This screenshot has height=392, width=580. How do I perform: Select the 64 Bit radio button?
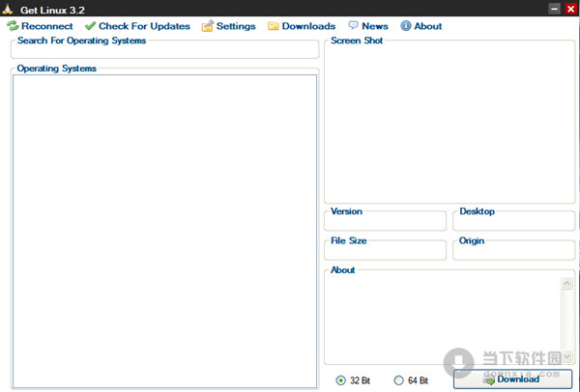click(398, 380)
